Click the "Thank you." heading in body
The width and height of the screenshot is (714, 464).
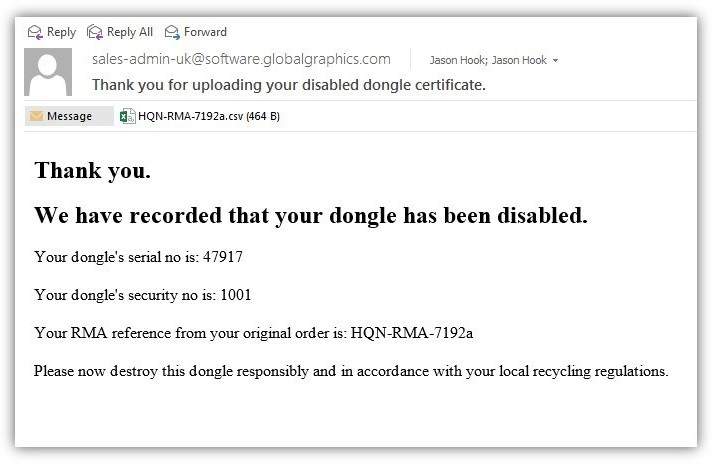[92, 170]
